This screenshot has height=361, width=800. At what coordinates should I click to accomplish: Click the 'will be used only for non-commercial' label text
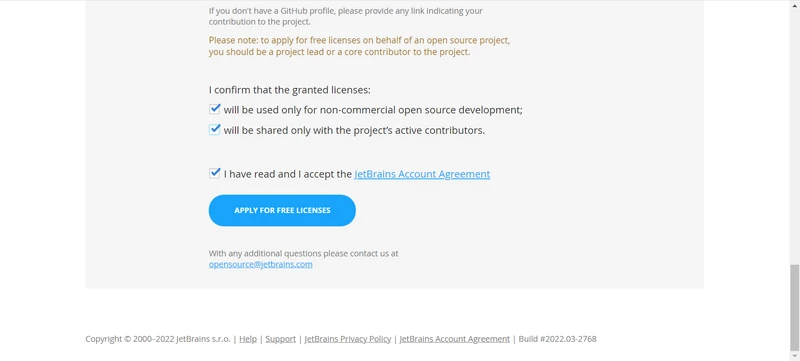tap(373, 110)
